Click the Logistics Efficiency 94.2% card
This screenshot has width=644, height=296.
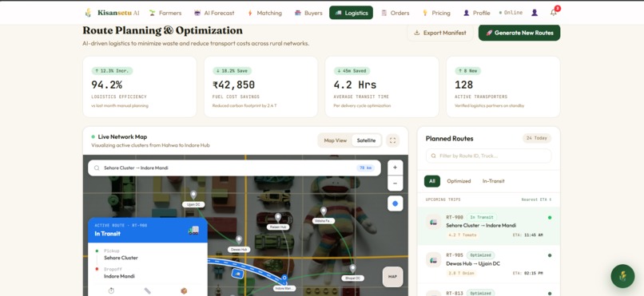pyautogui.click(x=140, y=87)
